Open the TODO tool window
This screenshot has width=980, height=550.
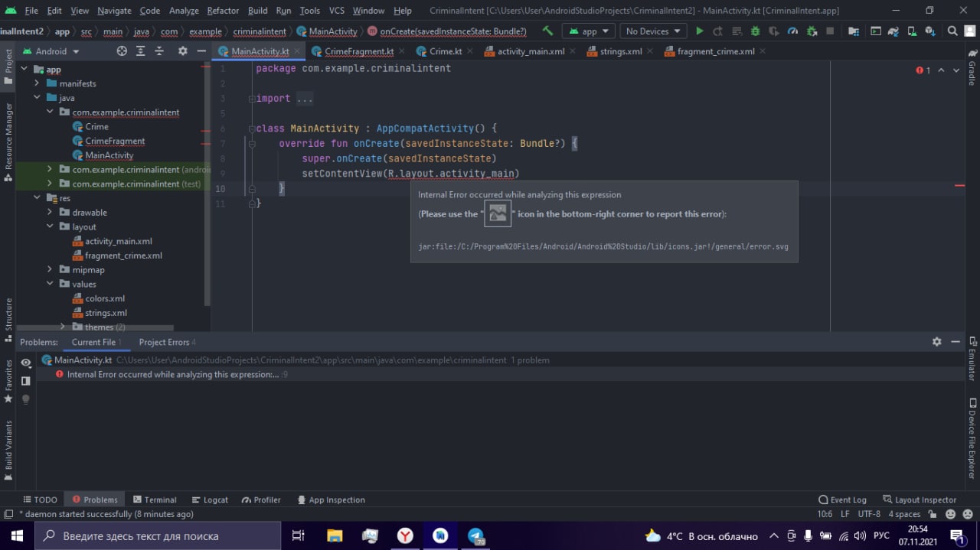pos(40,500)
